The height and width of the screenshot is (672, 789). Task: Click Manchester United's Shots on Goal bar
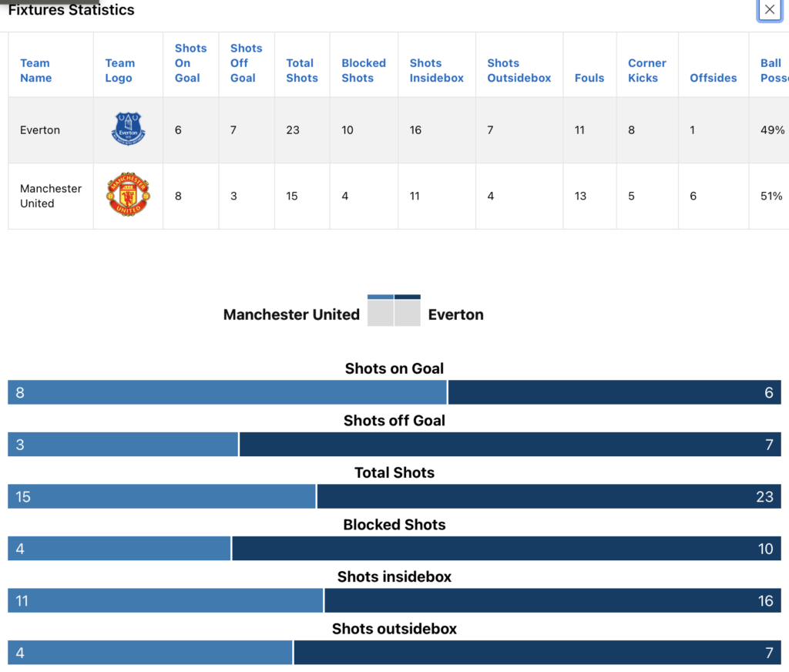click(x=227, y=392)
